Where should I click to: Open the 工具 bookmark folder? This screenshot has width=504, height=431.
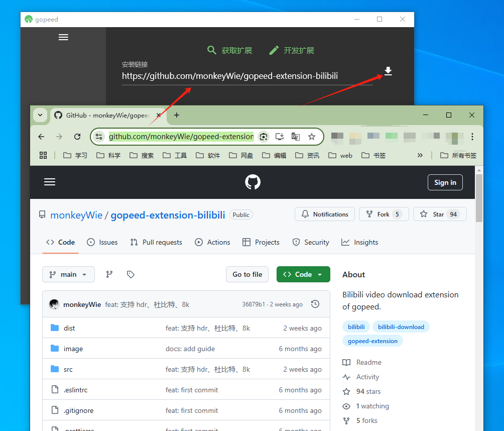click(175, 155)
